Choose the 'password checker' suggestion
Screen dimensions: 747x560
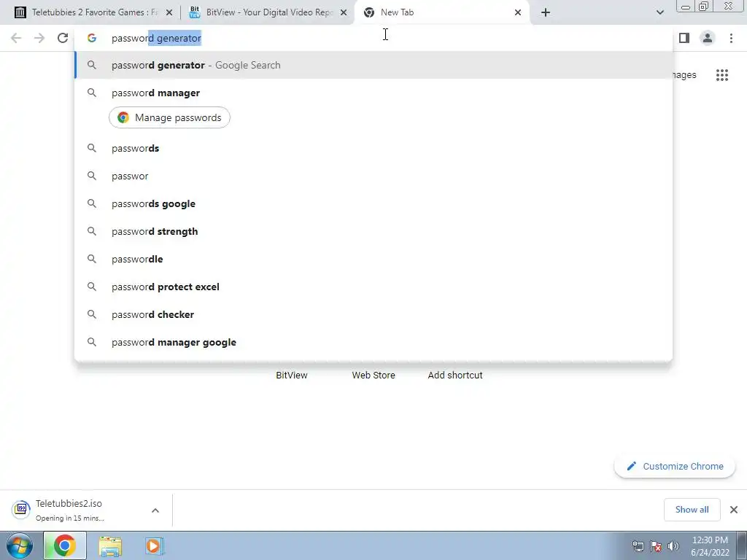pyautogui.click(x=374, y=314)
